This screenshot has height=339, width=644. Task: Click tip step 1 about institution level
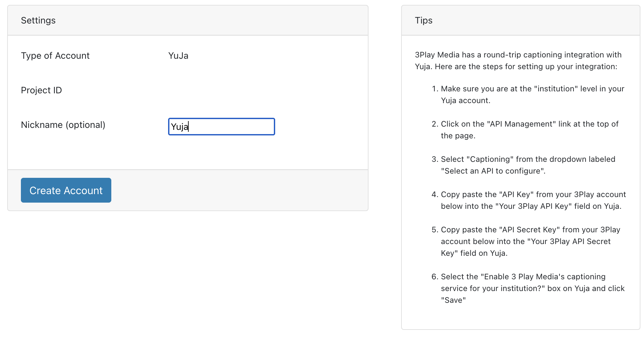532,95
